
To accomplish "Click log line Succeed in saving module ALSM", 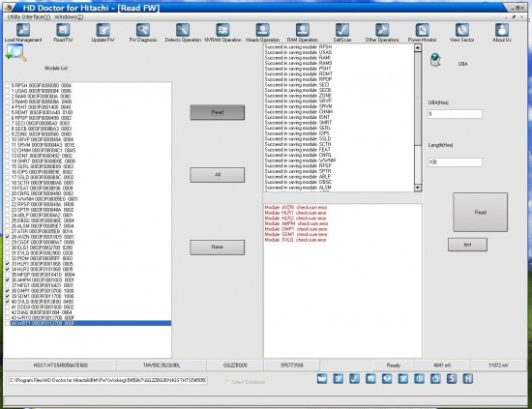I will (298, 188).
